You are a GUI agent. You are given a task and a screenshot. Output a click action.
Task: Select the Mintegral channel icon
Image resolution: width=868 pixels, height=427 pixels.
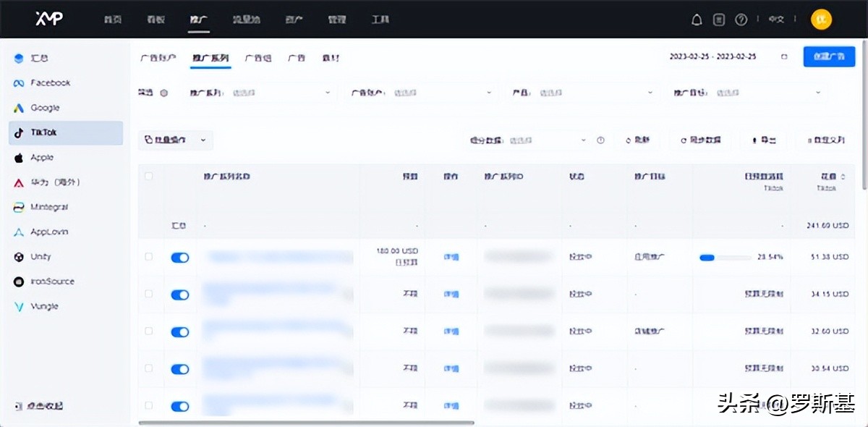[20, 207]
